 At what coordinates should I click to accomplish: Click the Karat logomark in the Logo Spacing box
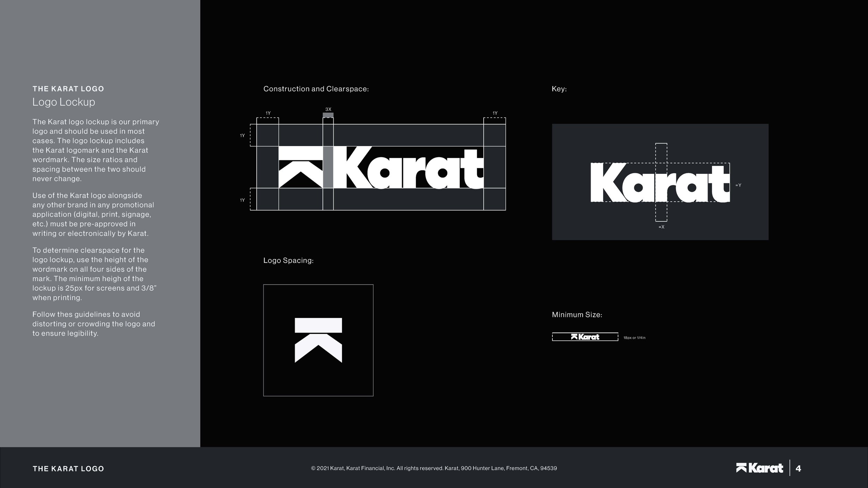coord(318,340)
